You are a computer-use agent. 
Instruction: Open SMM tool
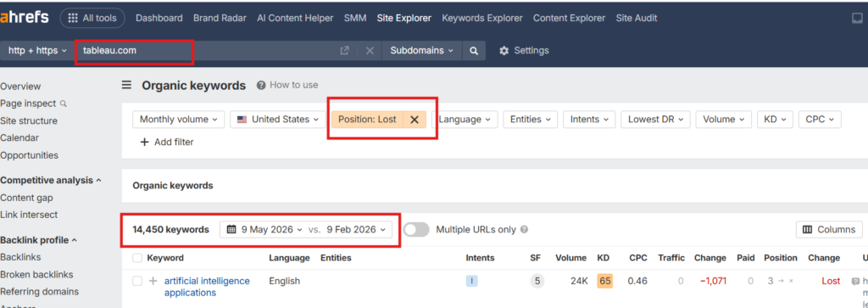point(355,18)
